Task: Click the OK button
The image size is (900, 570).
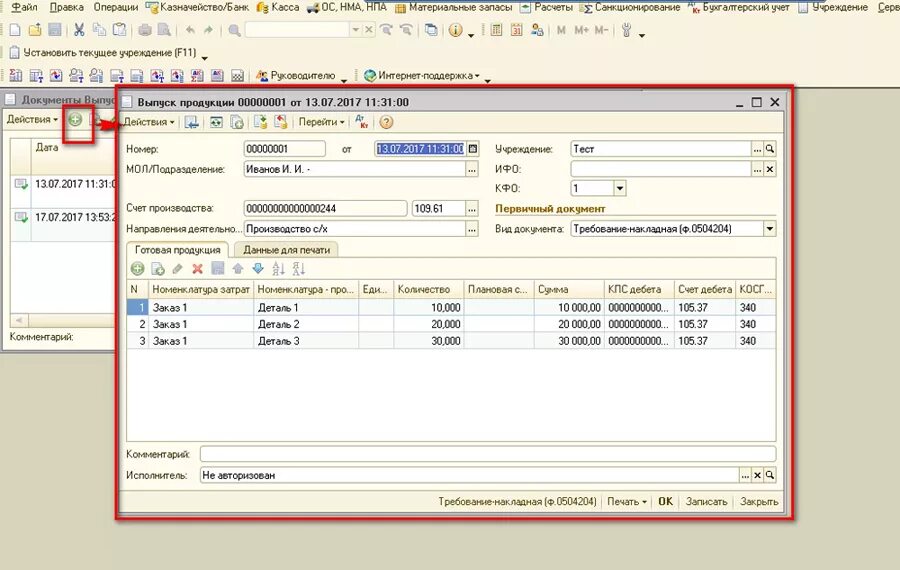Action: tap(665, 501)
